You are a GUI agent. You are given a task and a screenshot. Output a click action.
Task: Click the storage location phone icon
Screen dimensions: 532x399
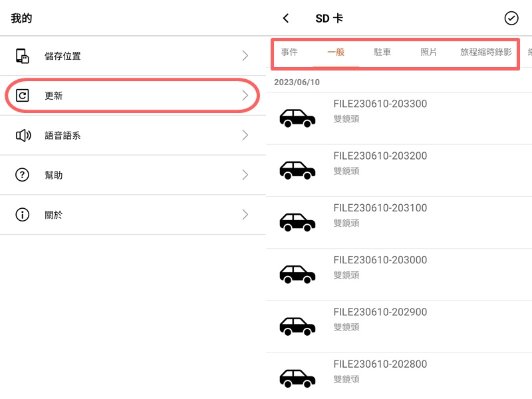(23, 56)
